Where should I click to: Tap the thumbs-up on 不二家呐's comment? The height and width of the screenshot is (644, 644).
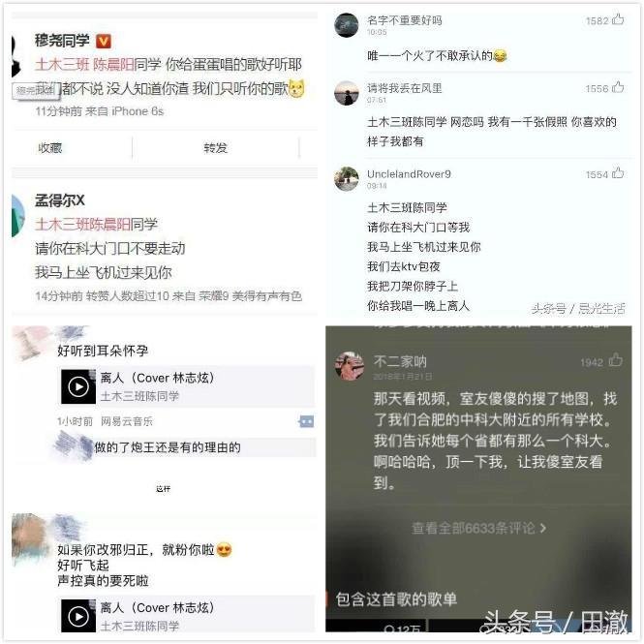tap(615, 360)
